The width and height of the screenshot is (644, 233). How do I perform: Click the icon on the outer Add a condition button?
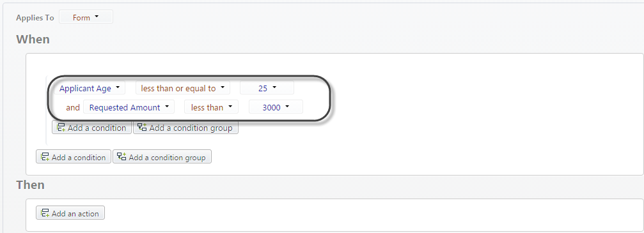coord(45,157)
